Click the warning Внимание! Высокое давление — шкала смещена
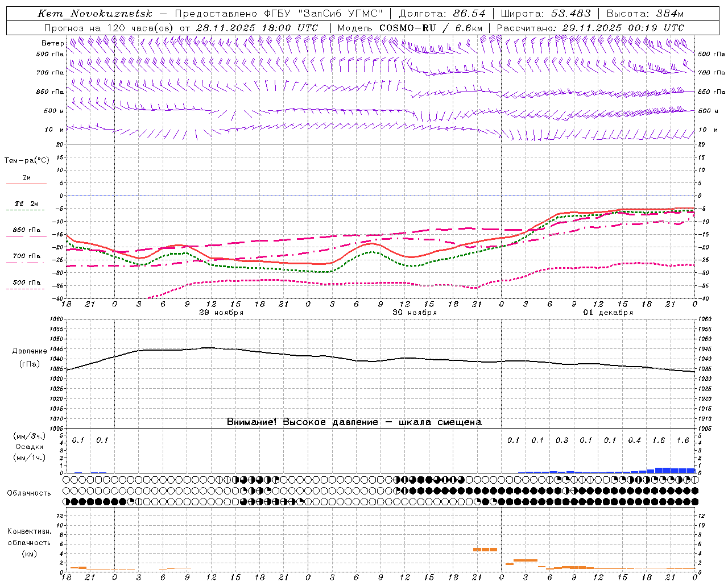The width and height of the screenshot is (728, 582). coord(354,422)
